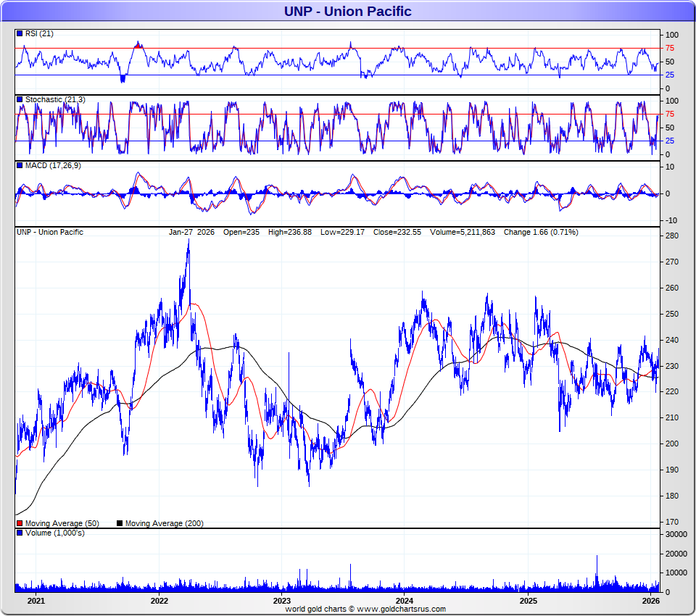Screen dimensions: 696x616
Task: Click the black Moving Average (200) swatch
Action: pos(120,523)
